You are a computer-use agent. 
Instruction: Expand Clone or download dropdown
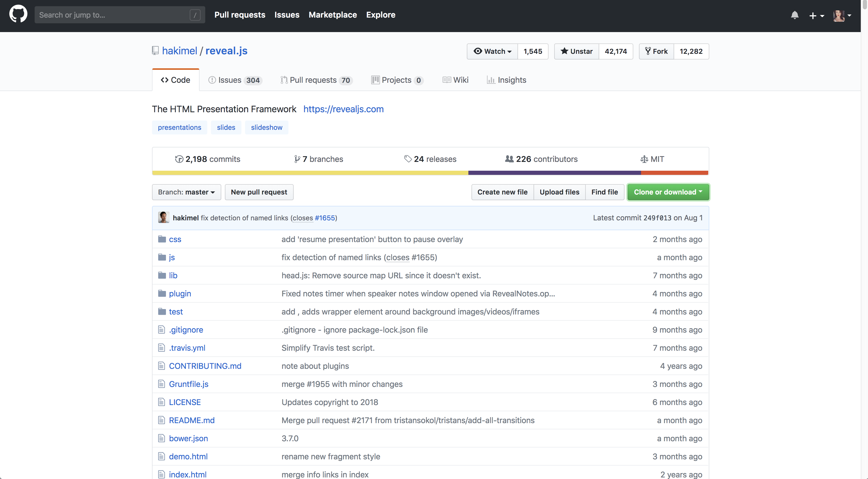tap(668, 192)
